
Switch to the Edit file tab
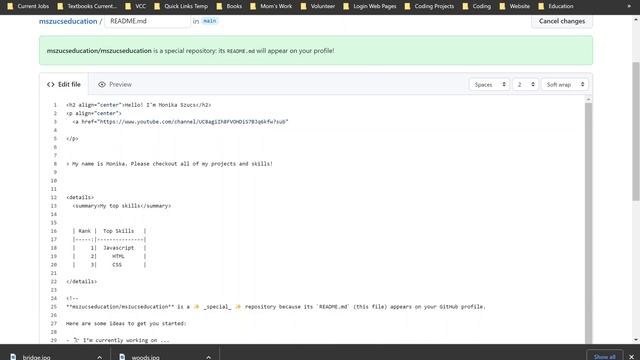[64, 84]
